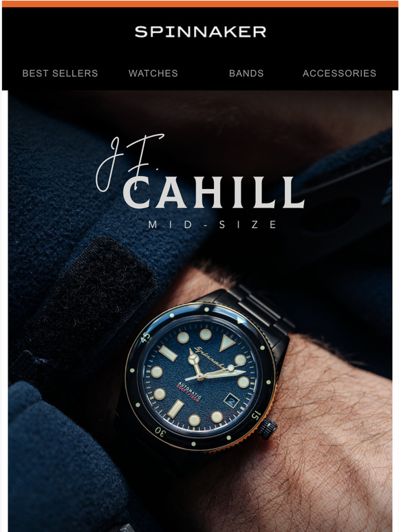Click the SPINNAKER logo in the header
Viewport: 399px width, 532px height.
coord(200,32)
